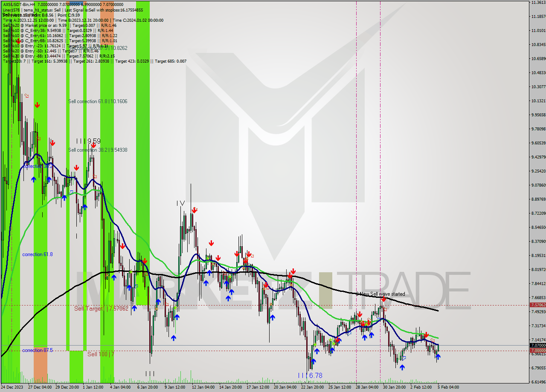Select the '14 Jan 20:00' time axis label
Image resolution: width=546 pixels, height=392 pixels.
point(231,387)
